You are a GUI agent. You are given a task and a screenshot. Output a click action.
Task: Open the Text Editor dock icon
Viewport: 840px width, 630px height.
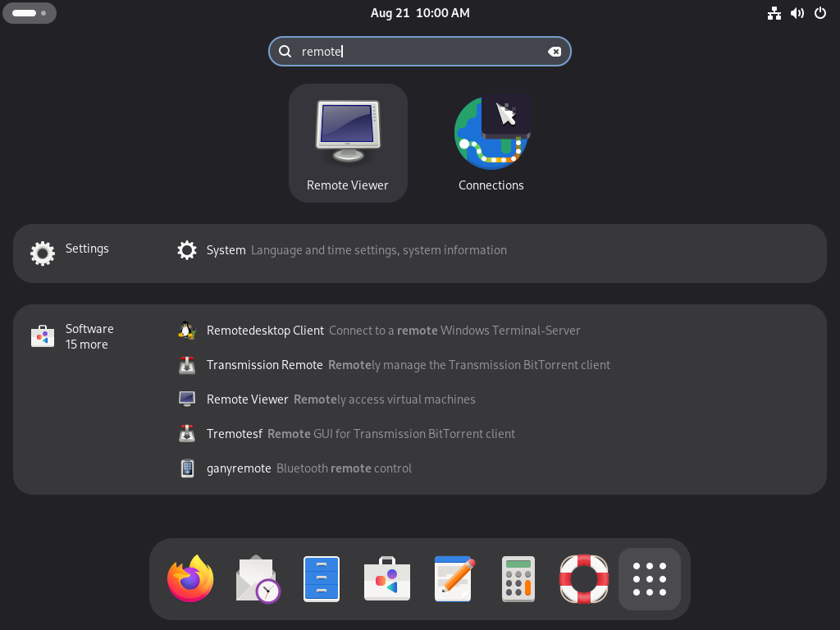[454, 579]
